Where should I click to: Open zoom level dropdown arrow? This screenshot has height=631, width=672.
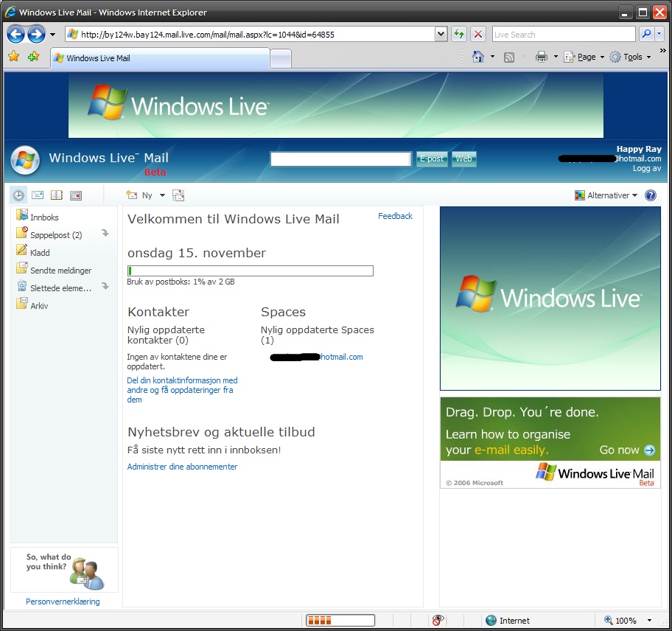[649, 620]
